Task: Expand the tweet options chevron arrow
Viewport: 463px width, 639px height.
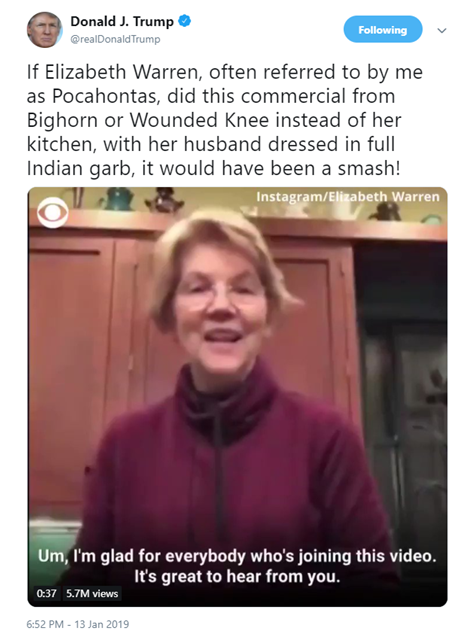Action: (x=442, y=30)
